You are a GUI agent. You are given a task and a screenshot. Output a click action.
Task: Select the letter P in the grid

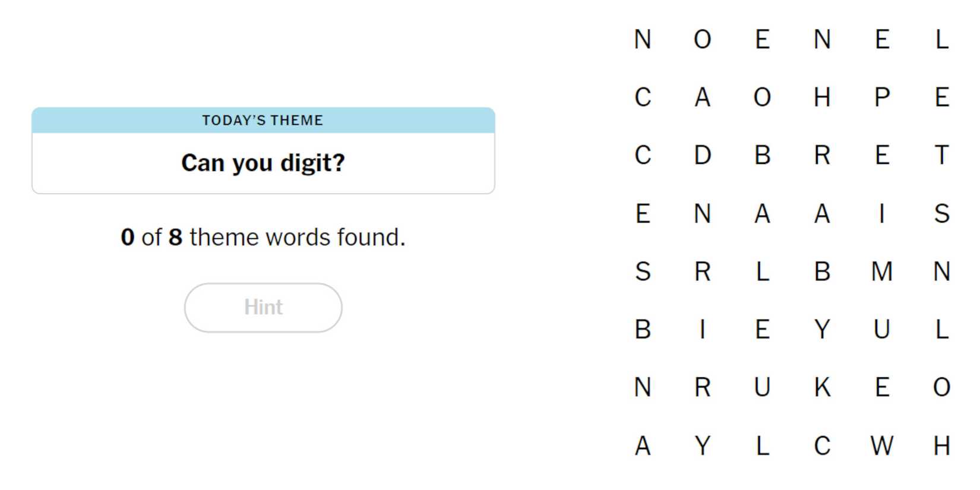point(882,97)
